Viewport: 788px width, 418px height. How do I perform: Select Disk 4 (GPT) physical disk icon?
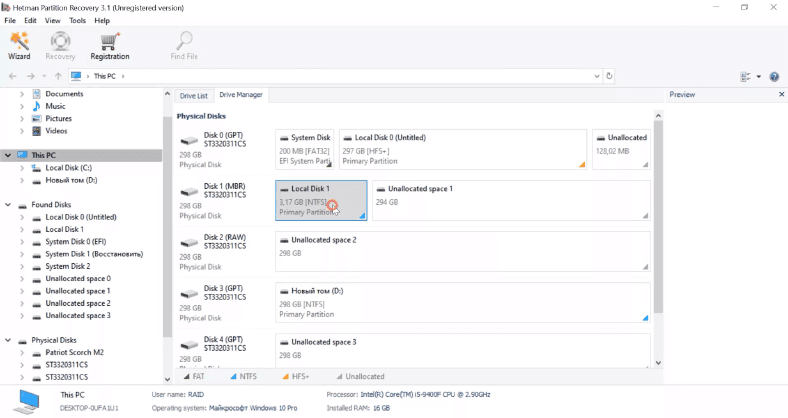[189, 345]
